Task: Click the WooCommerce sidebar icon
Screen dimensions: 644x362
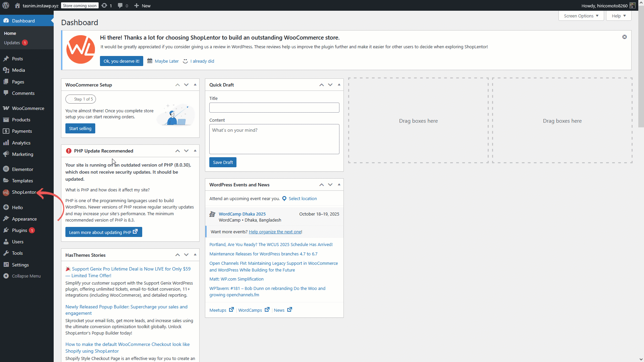Action: click(x=6, y=108)
